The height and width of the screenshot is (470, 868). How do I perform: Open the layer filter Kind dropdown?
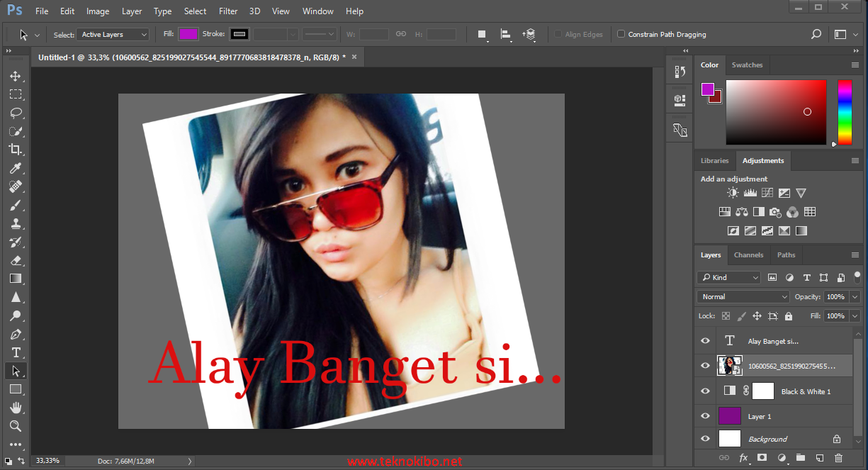728,277
